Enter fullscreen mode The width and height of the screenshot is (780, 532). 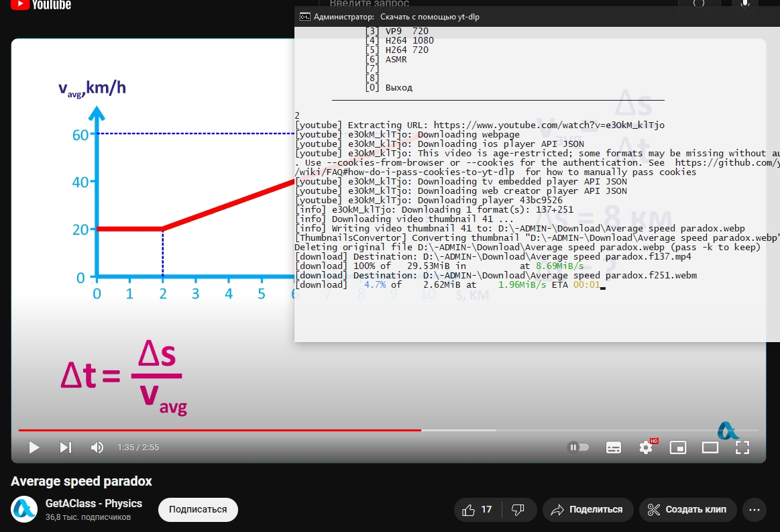click(x=742, y=447)
